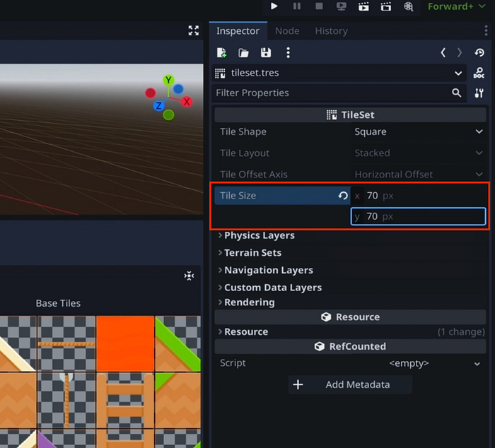Select the Tile Size property label

click(x=238, y=196)
